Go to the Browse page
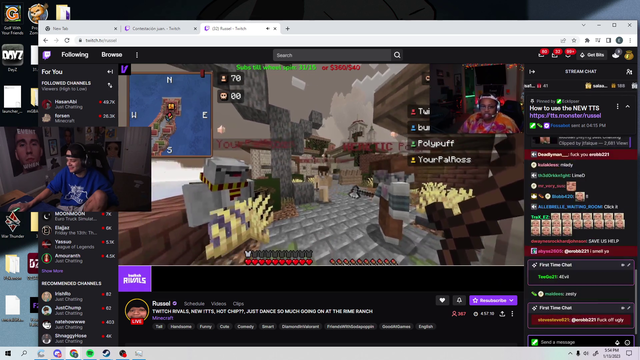 click(111, 55)
